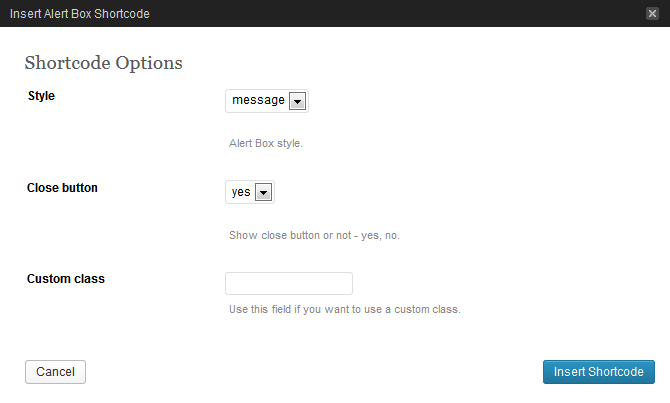The image size is (670, 403).
Task: Open the Style dropdown showing "message"
Action: pyautogui.click(x=266, y=101)
